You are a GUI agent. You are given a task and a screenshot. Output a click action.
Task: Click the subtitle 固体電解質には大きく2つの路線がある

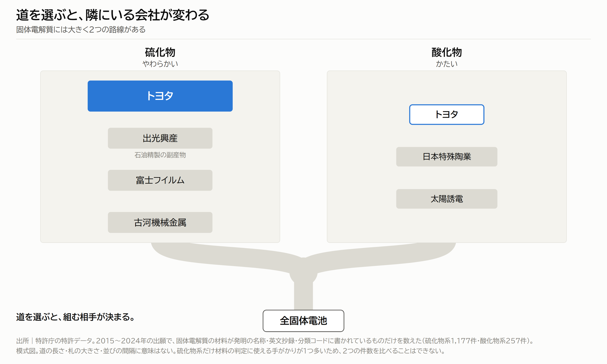click(81, 30)
